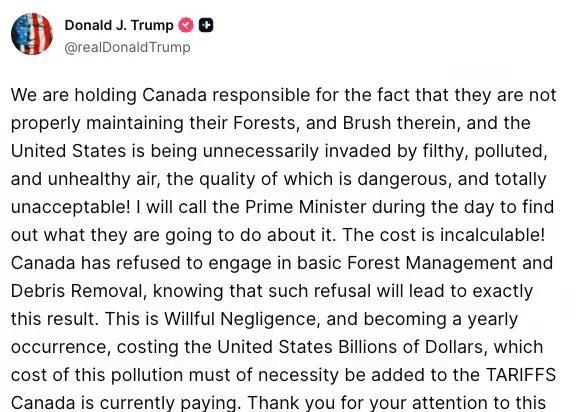Click the phrase Willful Negligence

tap(240, 319)
